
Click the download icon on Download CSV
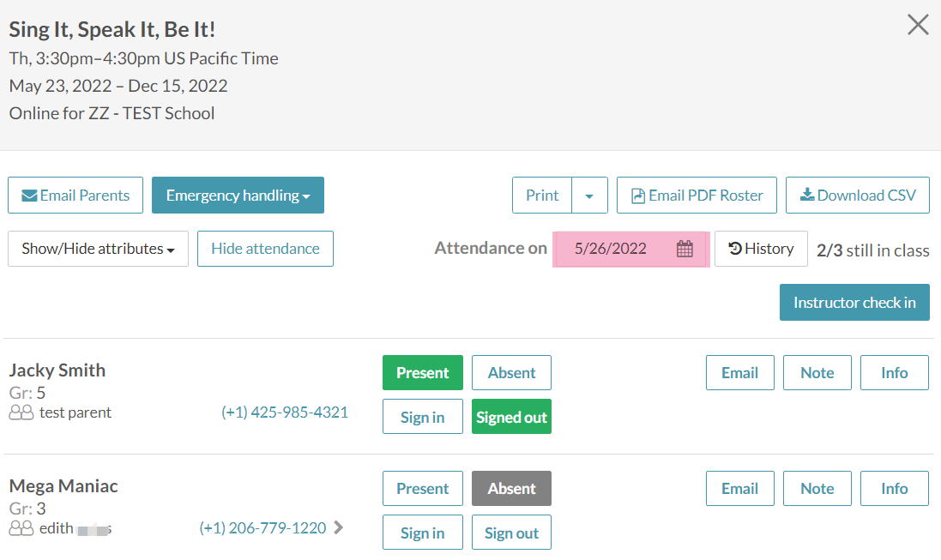click(807, 196)
